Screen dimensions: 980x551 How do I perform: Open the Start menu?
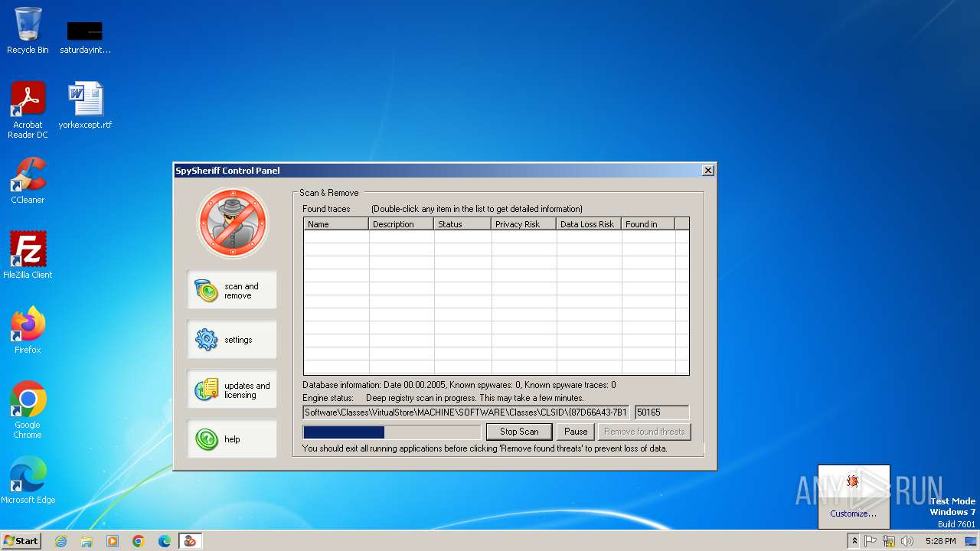pos(21,541)
